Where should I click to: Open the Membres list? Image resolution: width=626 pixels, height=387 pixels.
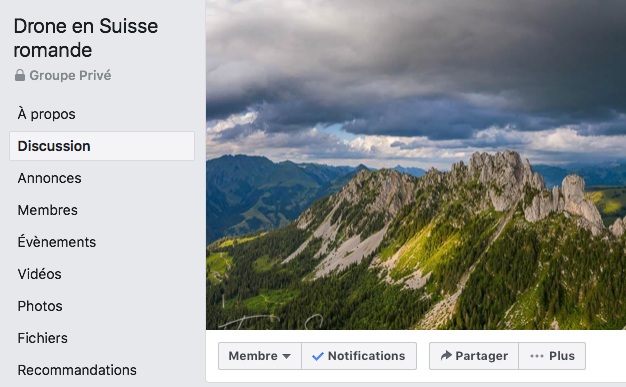click(x=48, y=210)
